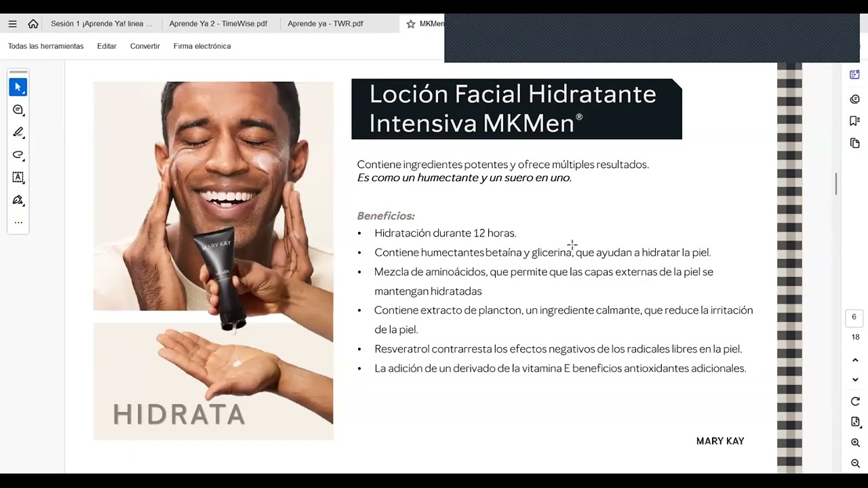Click the current page number box 6
Image resolution: width=868 pixels, height=488 pixels.
coord(854,317)
